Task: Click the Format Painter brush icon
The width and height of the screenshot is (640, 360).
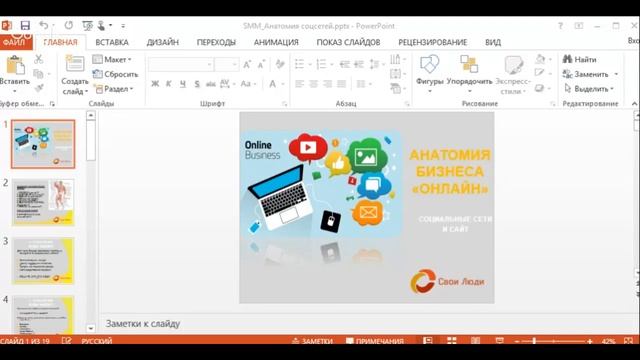Action: coord(39,88)
